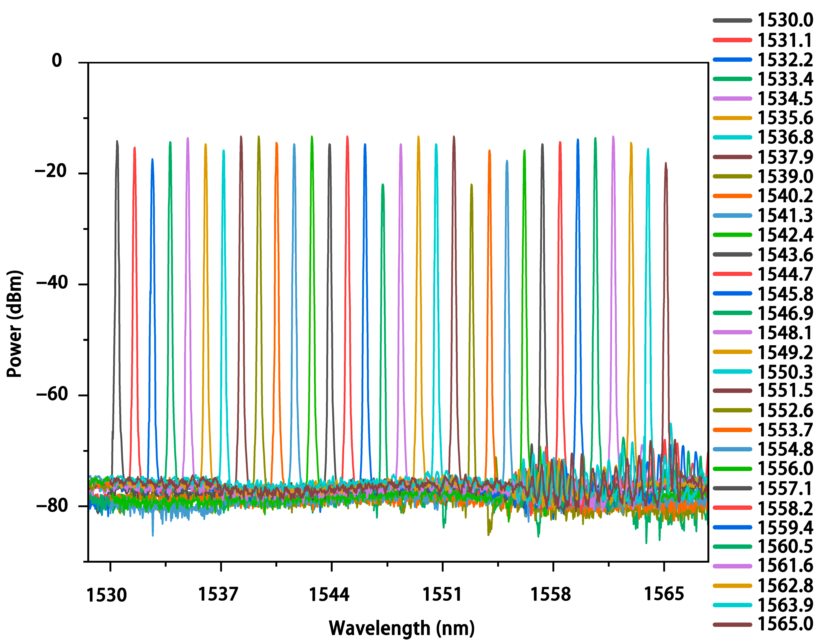The width and height of the screenshot is (830, 644).
Task: Click the −80 y-axis tick label
Action: click(x=52, y=505)
